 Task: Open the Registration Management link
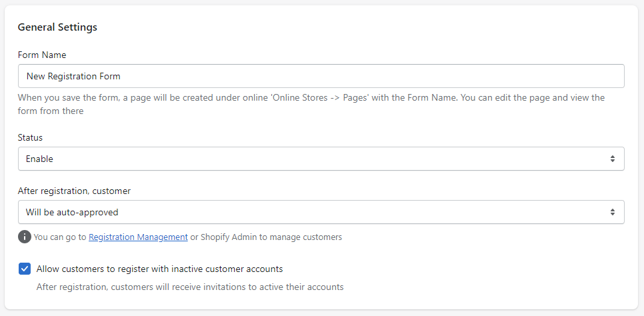point(138,237)
